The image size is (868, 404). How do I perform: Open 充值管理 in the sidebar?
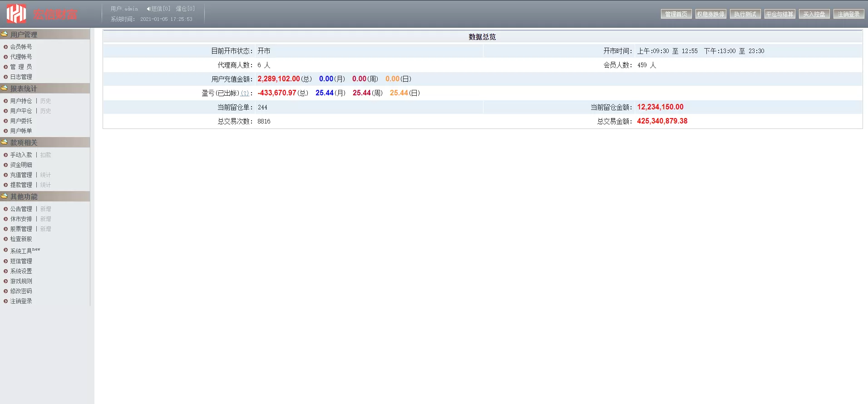click(21, 175)
